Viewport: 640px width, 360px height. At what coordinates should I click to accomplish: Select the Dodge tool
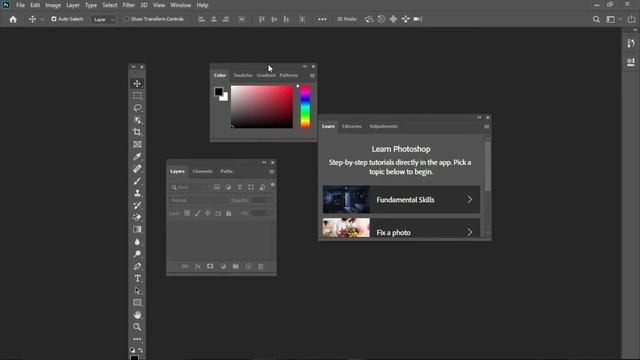click(x=137, y=254)
